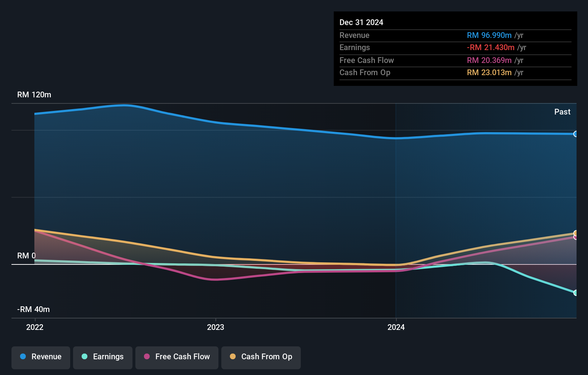Click the pink Free Cash Flow endpoint marker

[575, 238]
